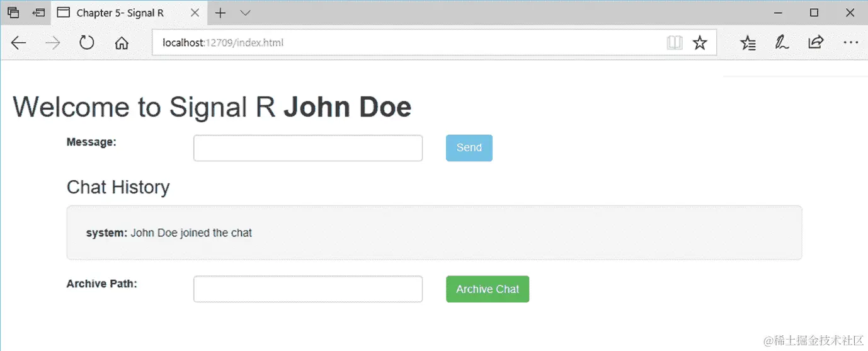The height and width of the screenshot is (351, 868).
Task: Click into the Message text field
Action: (x=308, y=148)
